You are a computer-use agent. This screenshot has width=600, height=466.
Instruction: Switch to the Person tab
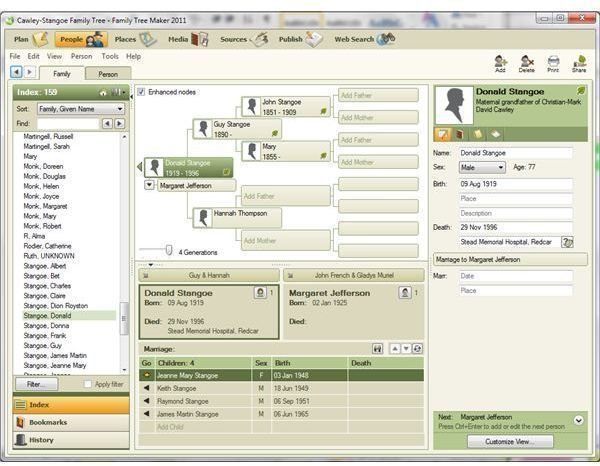108,74
